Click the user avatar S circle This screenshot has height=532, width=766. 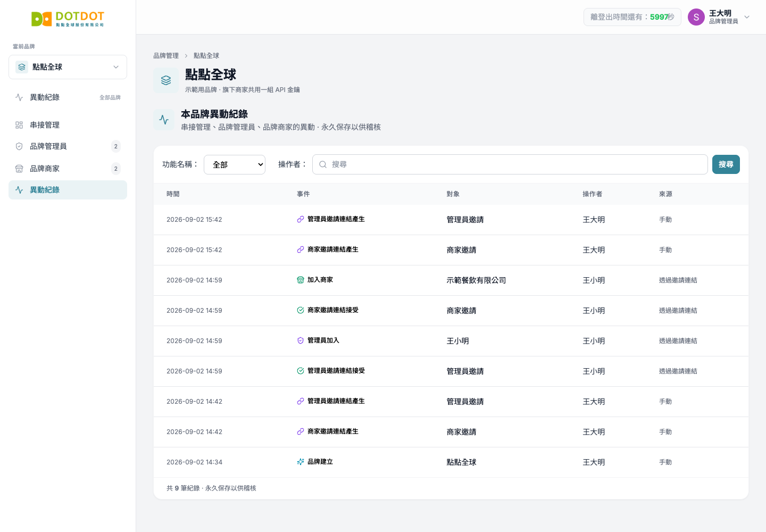(696, 17)
